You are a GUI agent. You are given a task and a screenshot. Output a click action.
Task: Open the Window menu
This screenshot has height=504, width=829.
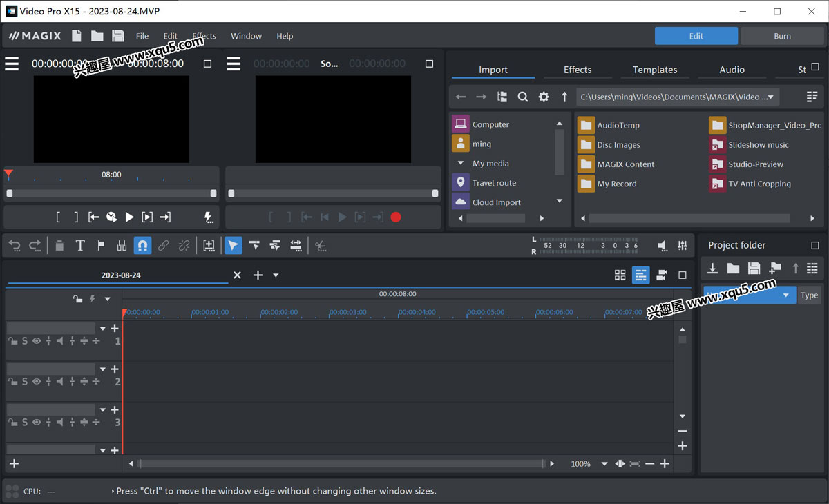(246, 36)
